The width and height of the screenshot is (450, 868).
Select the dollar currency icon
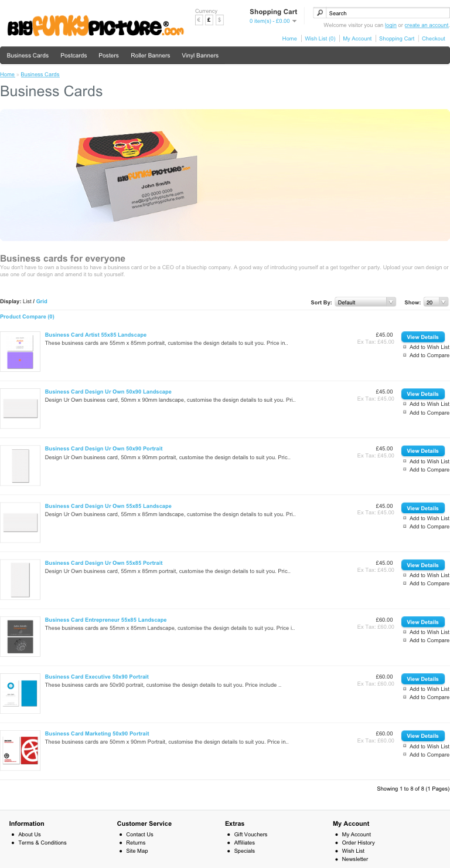pyautogui.click(x=219, y=20)
